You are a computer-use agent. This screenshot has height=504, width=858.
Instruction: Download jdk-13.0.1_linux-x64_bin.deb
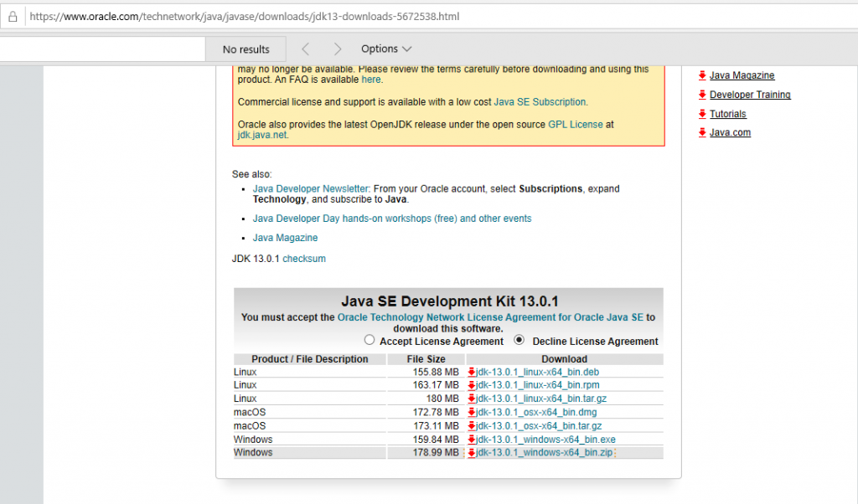click(537, 372)
